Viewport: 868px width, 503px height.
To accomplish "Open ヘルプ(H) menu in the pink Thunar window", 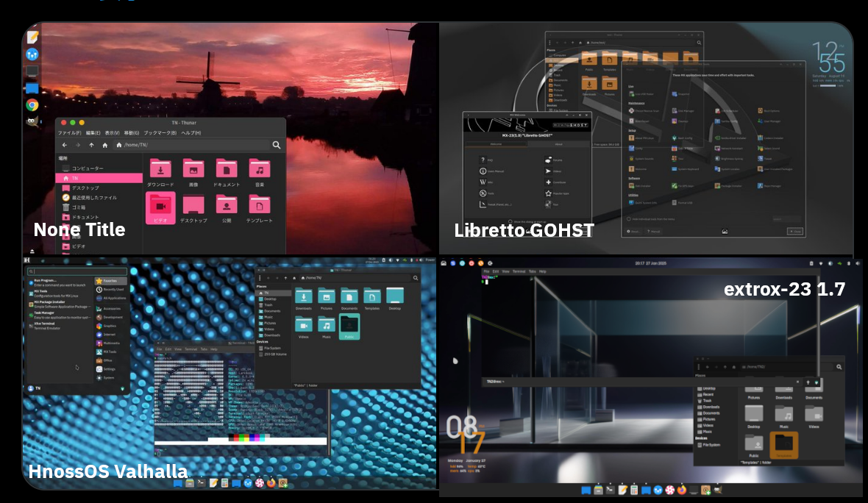I will 191,133.
